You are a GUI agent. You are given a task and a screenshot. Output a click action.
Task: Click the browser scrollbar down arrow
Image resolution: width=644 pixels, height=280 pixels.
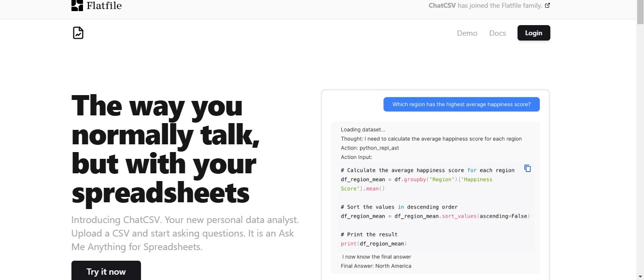640,276
